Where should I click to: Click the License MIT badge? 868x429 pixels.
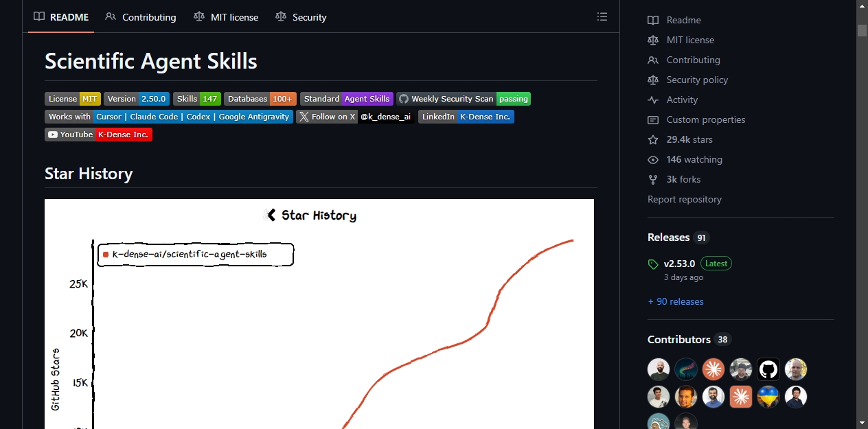point(73,99)
